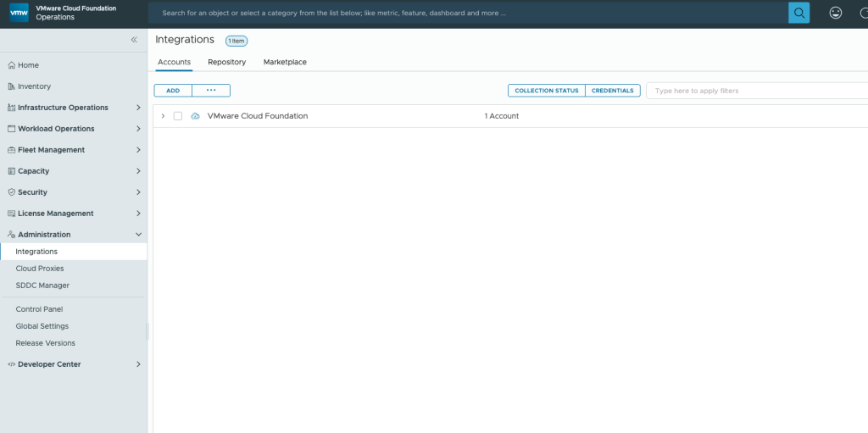Click the smiley feedback icon
Image resolution: width=868 pixels, height=433 pixels.
836,13
